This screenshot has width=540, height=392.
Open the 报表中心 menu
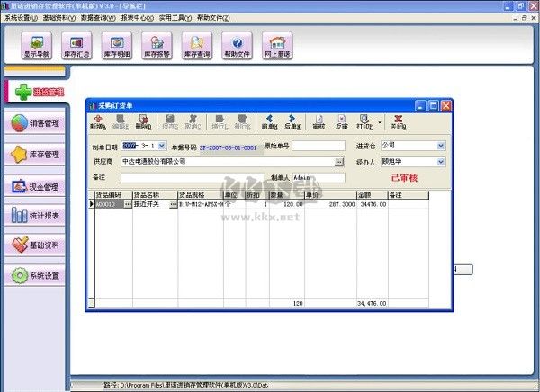click(136, 17)
